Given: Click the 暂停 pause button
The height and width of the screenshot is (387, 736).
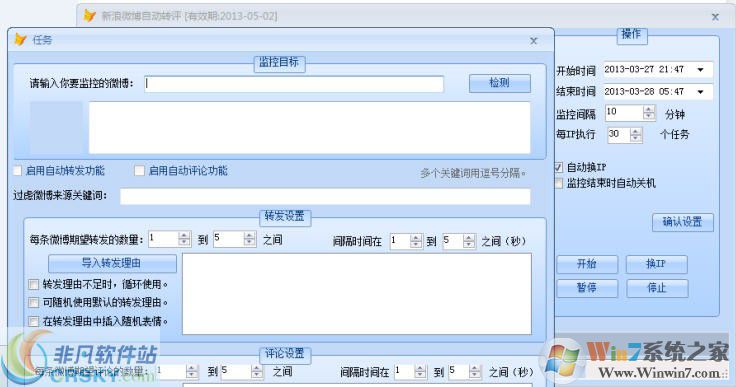Looking at the screenshot, I should (587, 288).
